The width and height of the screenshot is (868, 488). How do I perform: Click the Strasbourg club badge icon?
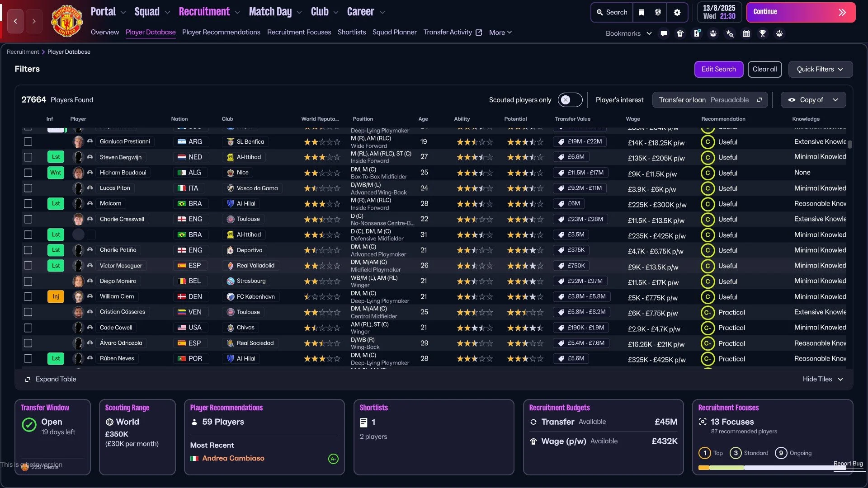click(231, 281)
